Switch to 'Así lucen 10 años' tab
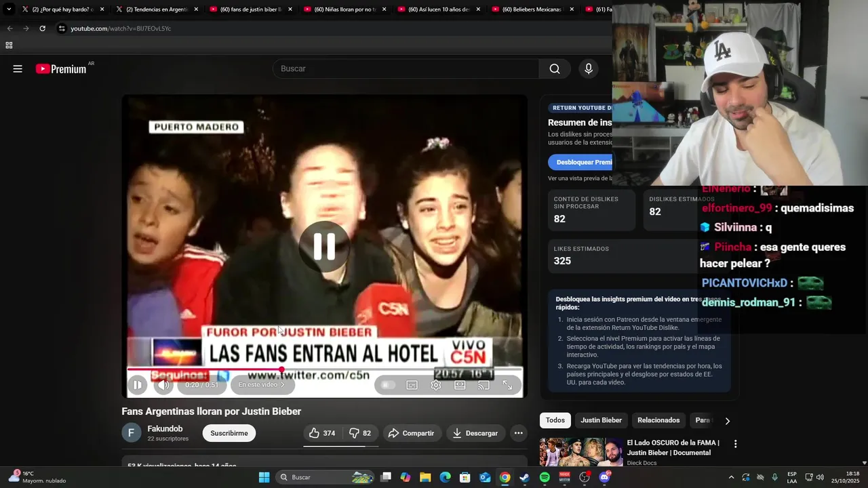The width and height of the screenshot is (868, 488). pos(438,9)
